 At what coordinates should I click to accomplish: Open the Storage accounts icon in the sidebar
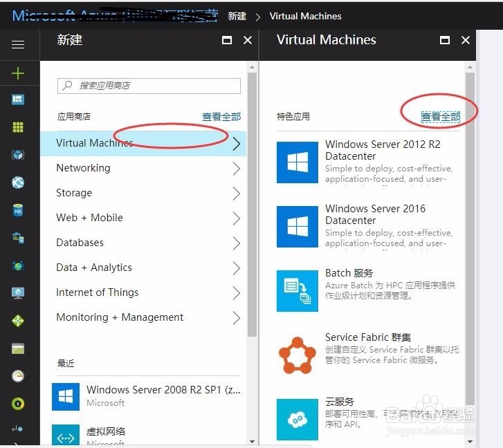coord(18,348)
